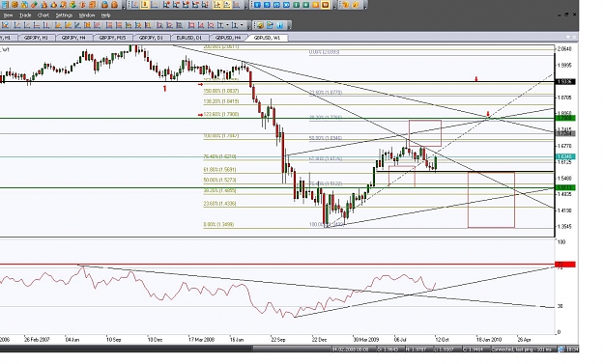604x364 pixels.
Task: Click the green and orange globe icon
Action: pyautogui.click(x=72, y=5)
